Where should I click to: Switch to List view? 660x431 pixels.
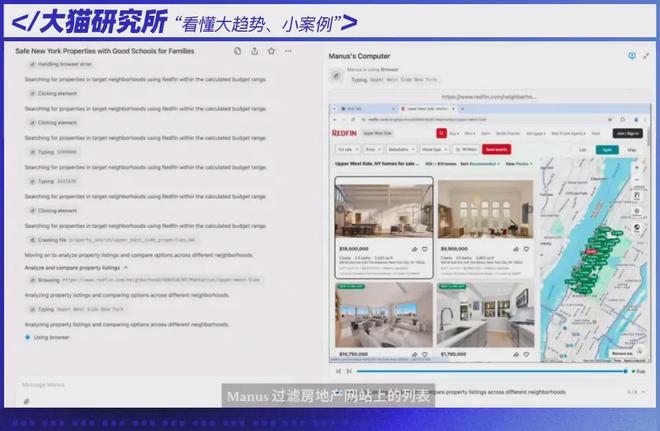click(x=583, y=150)
